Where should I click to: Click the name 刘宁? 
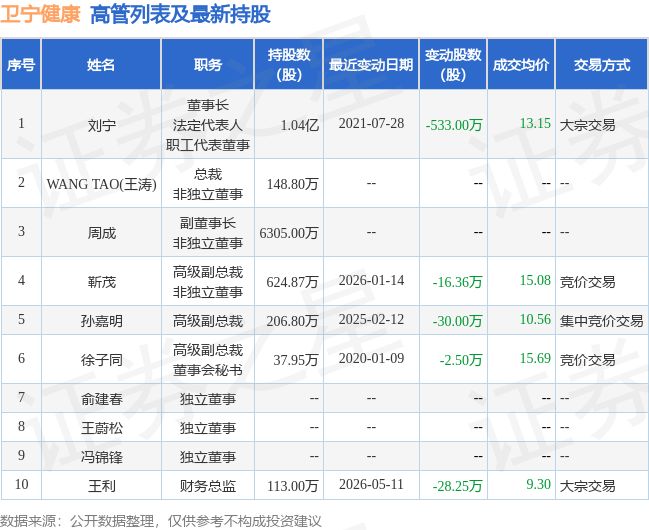101,125
